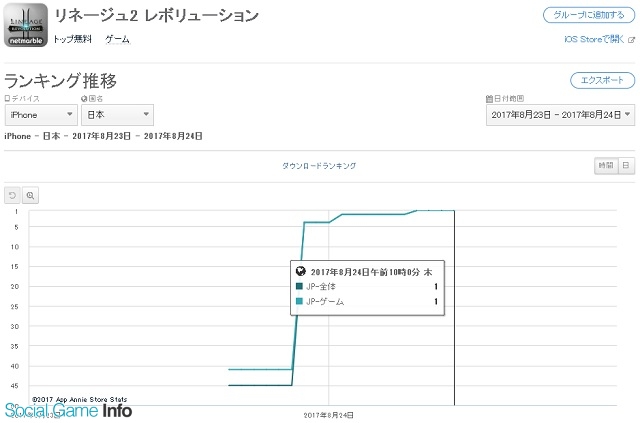The image size is (640, 423).
Task: Click the chart reset undo icon
Action: [x=13, y=195]
